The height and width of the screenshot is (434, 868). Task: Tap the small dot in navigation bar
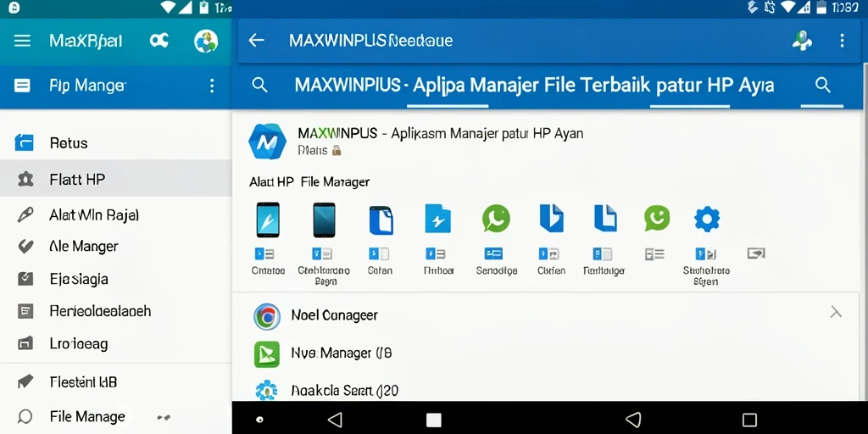coord(260,420)
